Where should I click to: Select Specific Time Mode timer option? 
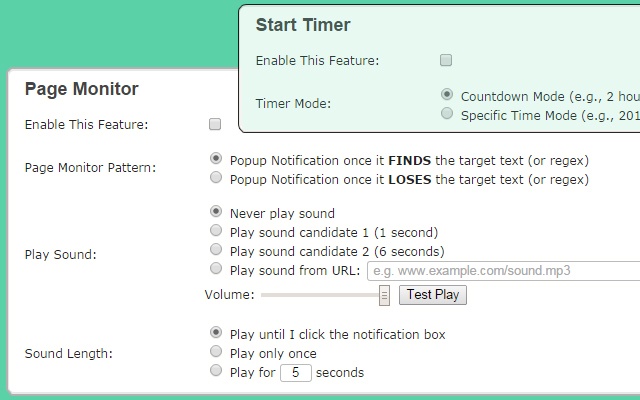(447, 115)
